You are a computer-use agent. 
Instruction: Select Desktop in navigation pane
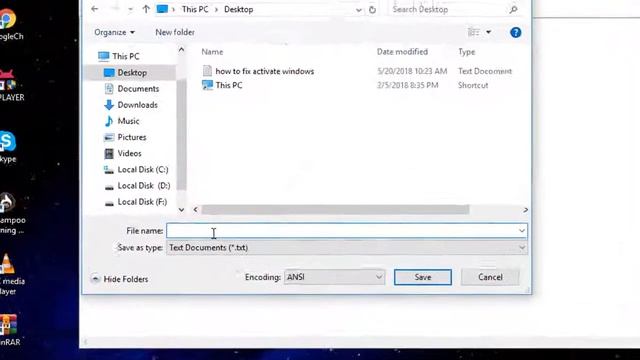click(131, 73)
